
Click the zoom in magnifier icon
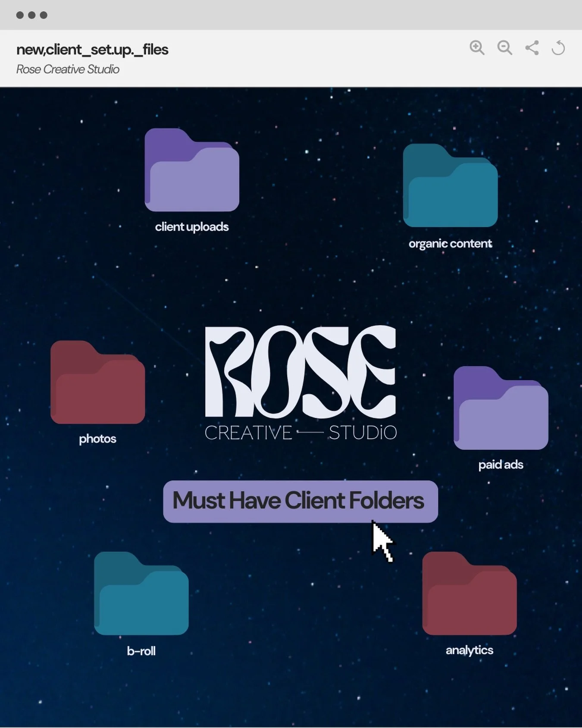click(477, 47)
